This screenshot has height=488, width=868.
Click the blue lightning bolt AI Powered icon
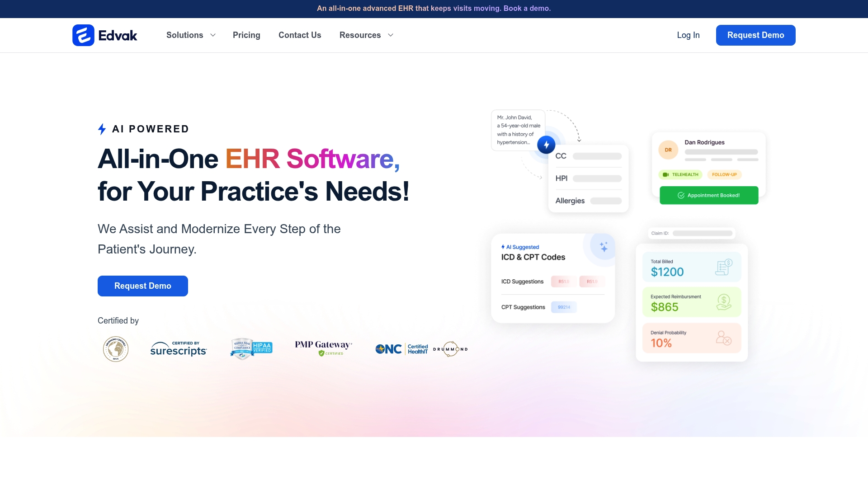coord(102,129)
